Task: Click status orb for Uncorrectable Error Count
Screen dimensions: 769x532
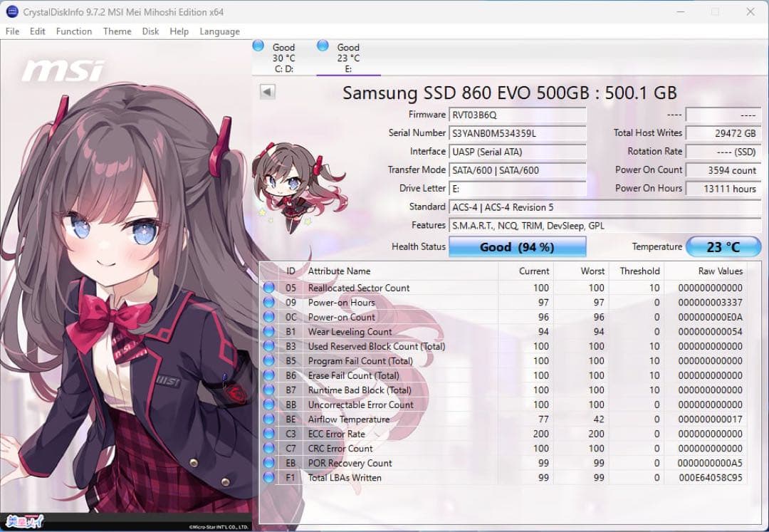Action: point(268,405)
